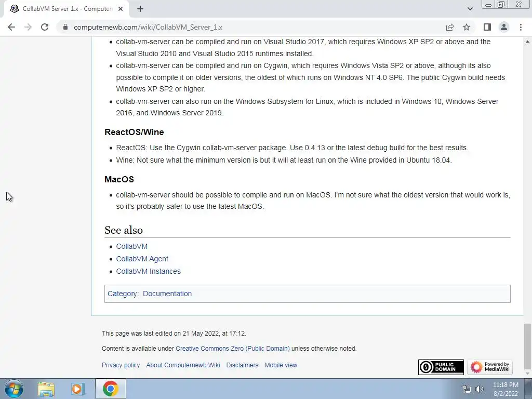Click the scrollbar up arrow
This screenshot has height=399, width=532.
527,42
